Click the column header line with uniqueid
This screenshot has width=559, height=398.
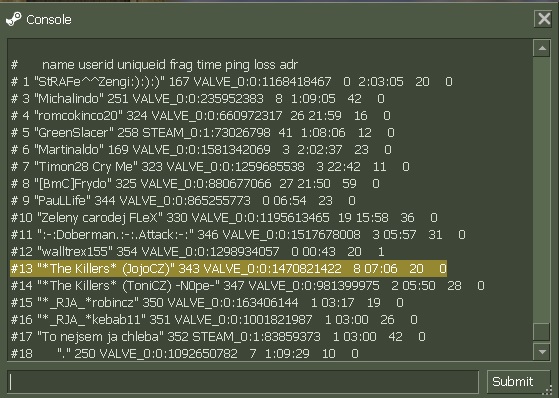click(x=154, y=65)
